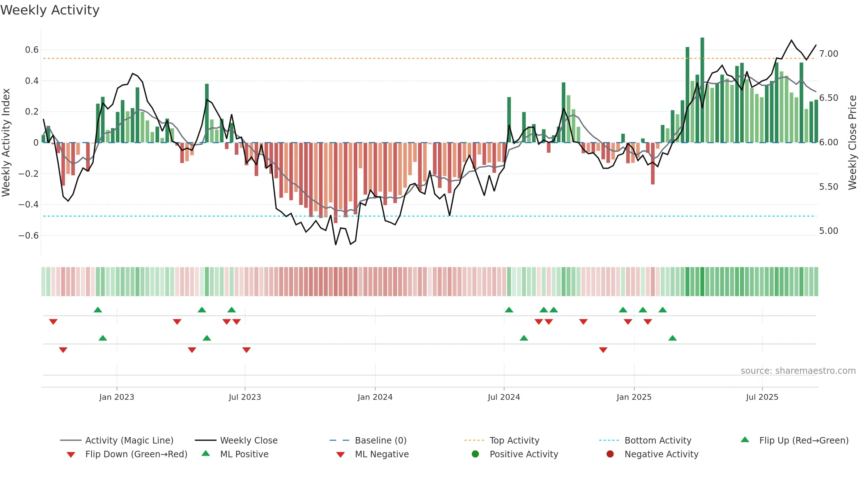The height and width of the screenshot is (488, 868).
Task: Toggle the Activity (Magic Line) legend entry
Action: [x=117, y=440]
